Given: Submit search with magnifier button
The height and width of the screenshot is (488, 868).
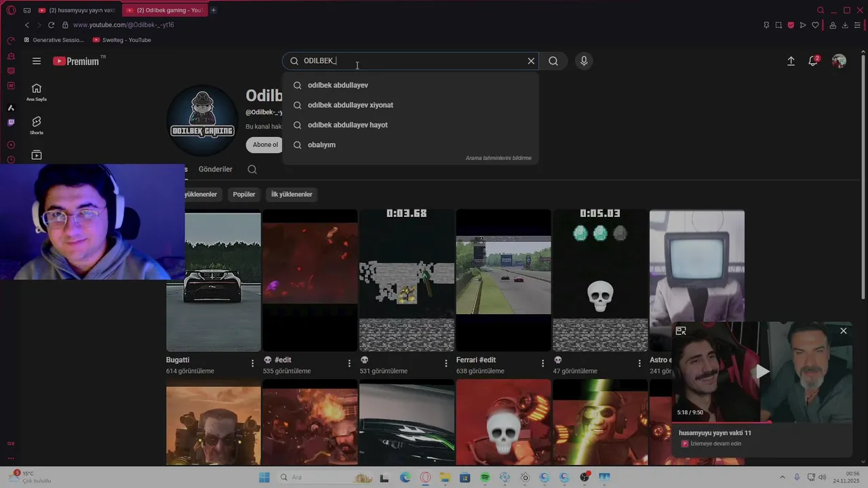Looking at the screenshot, I should [x=553, y=61].
